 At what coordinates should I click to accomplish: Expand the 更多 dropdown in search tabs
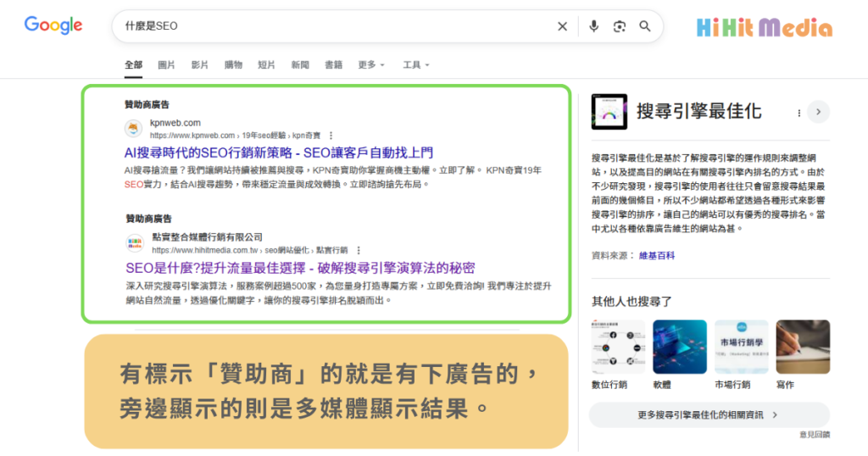click(x=371, y=64)
